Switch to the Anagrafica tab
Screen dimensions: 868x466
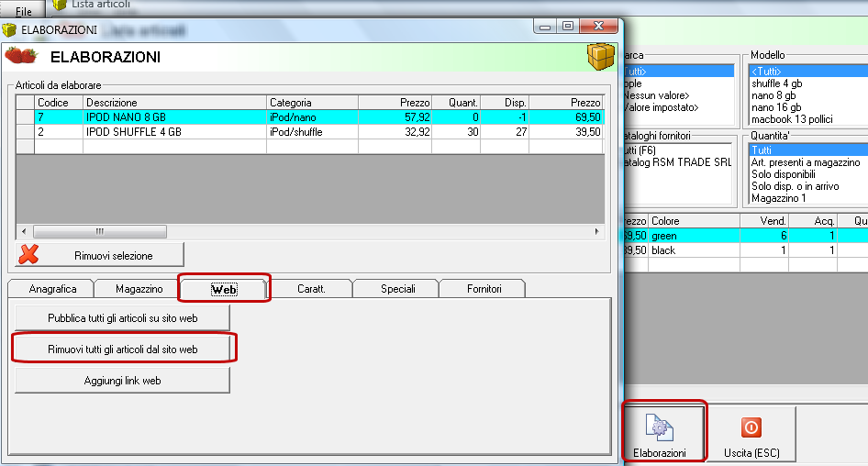[52, 289]
